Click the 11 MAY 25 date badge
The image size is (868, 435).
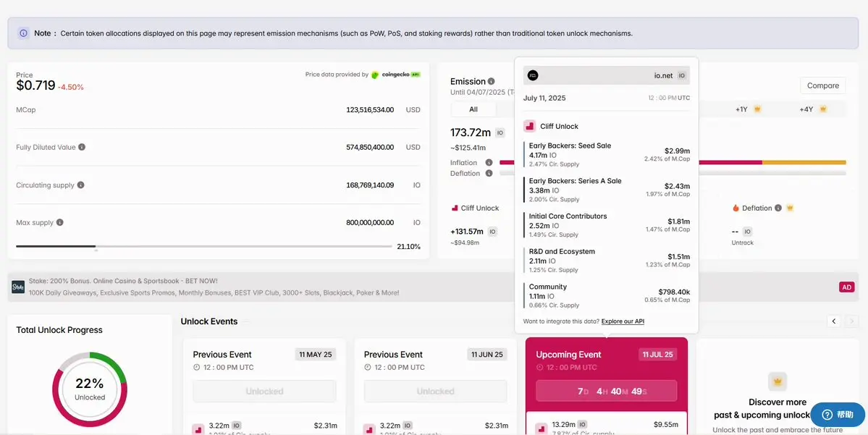pyautogui.click(x=316, y=354)
